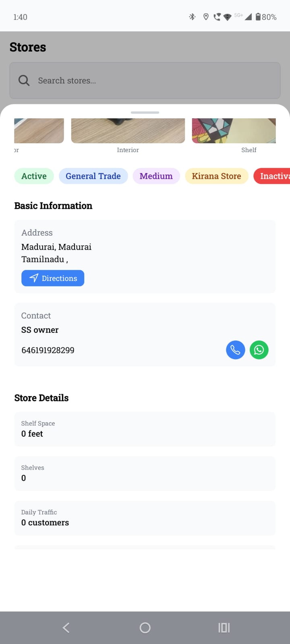290x644 pixels.
Task: Toggle the Active status chip
Action: click(x=34, y=176)
